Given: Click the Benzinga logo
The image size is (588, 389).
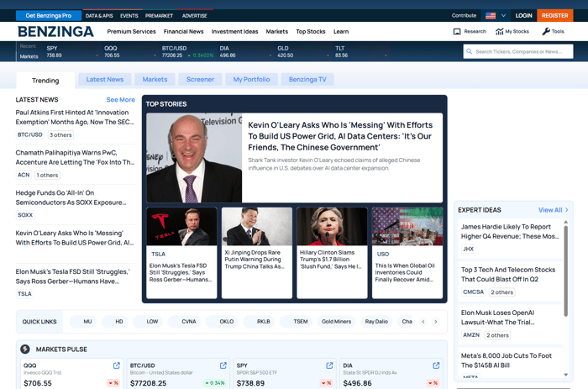Looking at the screenshot, I should click(56, 32).
